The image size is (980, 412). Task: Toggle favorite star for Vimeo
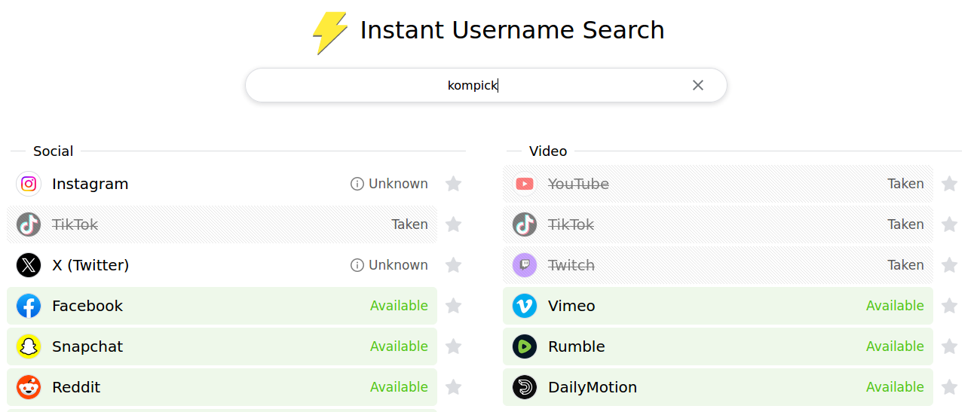949,306
